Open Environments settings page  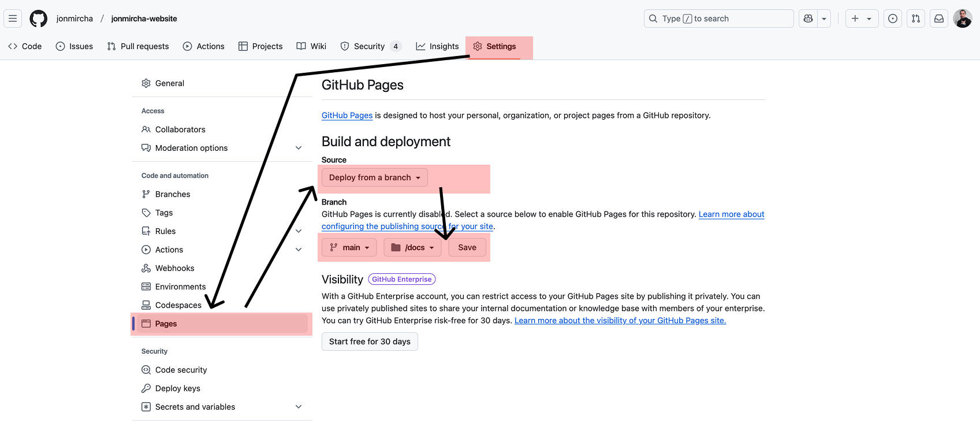(222, 287)
